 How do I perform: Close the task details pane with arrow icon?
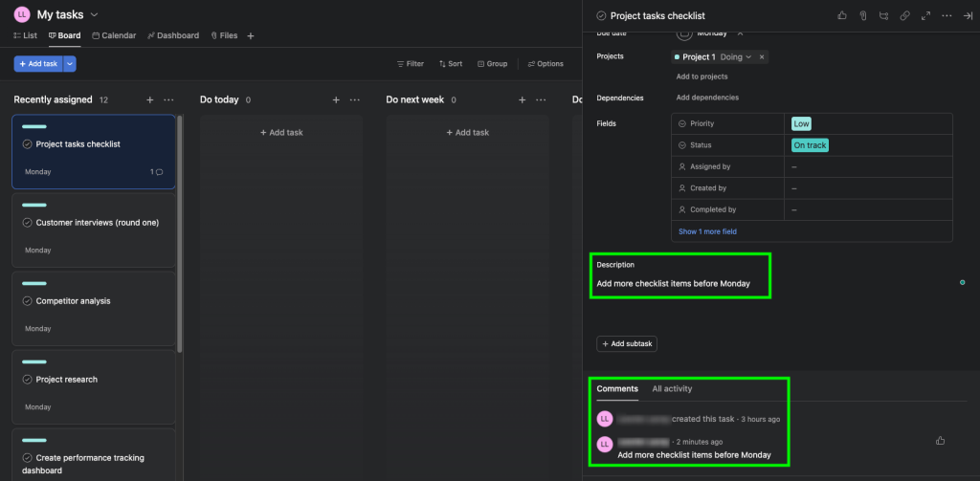(x=968, y=15)
